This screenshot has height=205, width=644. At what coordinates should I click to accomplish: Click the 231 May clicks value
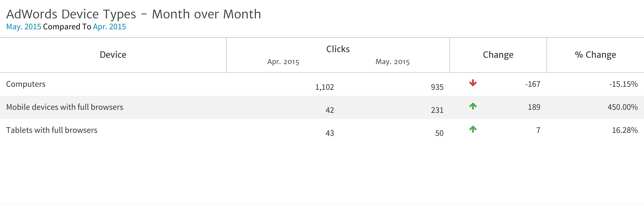coord(437,110)
